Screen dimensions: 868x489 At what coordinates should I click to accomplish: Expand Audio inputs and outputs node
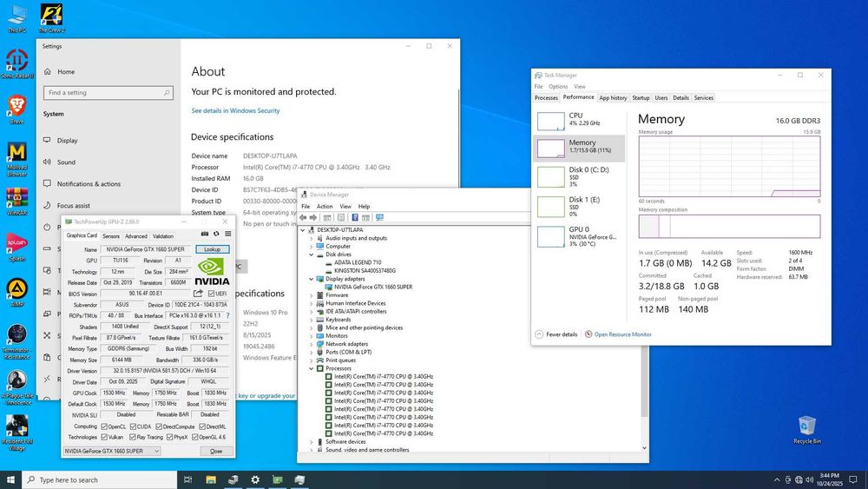[311, 238]
